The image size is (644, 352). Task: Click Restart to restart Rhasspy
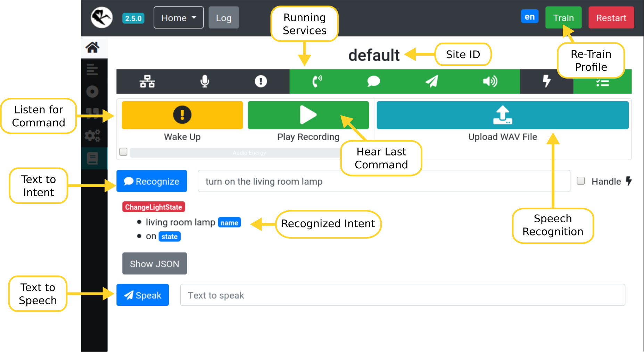[x=611, y=17]
